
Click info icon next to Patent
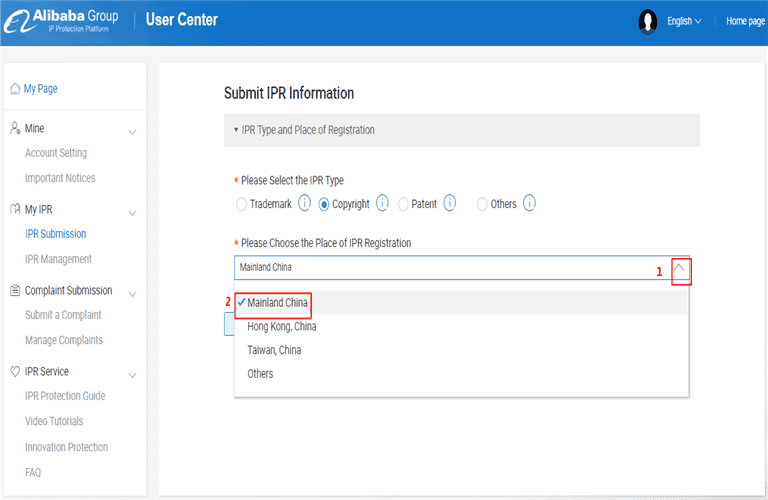pyautogui.click(x=450, y=204)
